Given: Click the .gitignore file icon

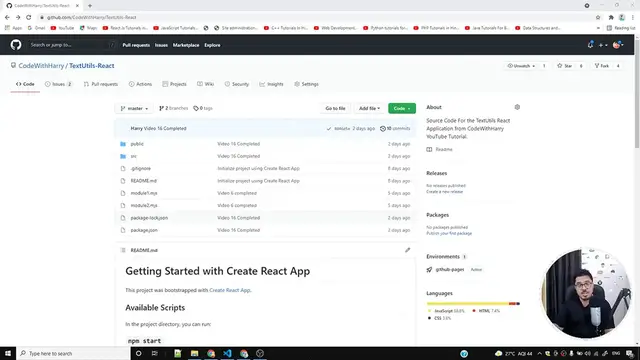Looking at the screenshot, I should pos(123,168).
